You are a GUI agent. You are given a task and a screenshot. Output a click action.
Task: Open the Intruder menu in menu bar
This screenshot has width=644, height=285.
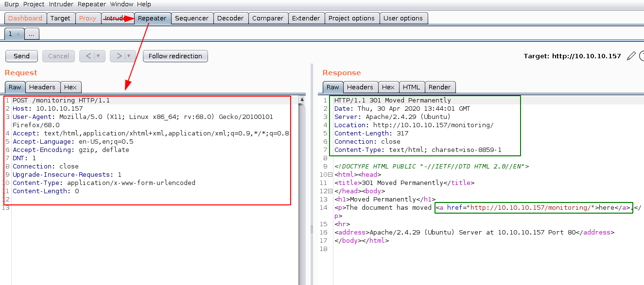61,4
